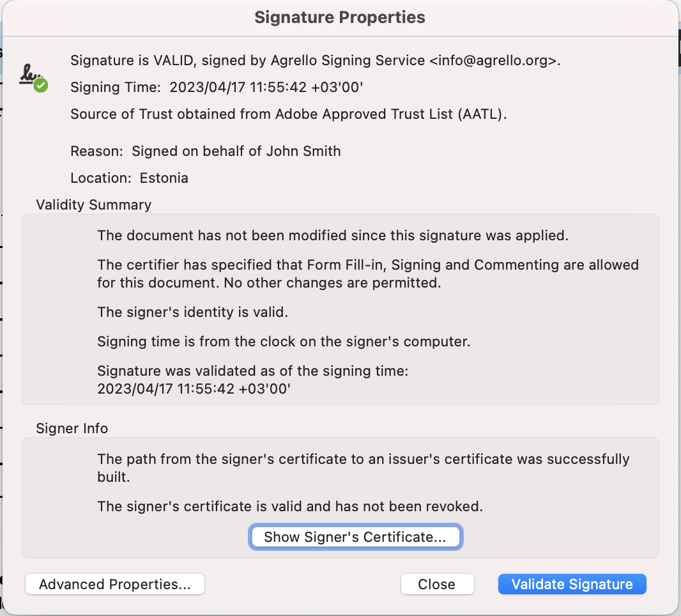681x616 pixels.
Task: Click the certifier Form Fill-in permissions text
Action: point(367,273)
